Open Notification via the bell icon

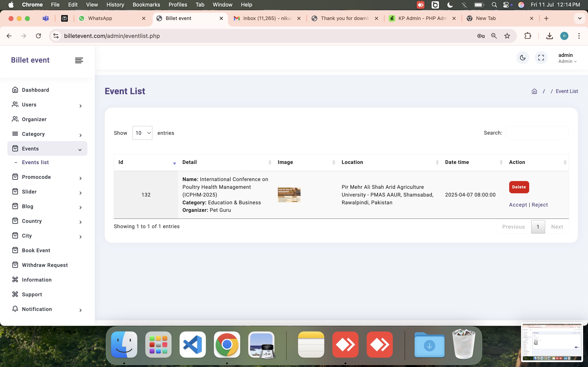15,309
